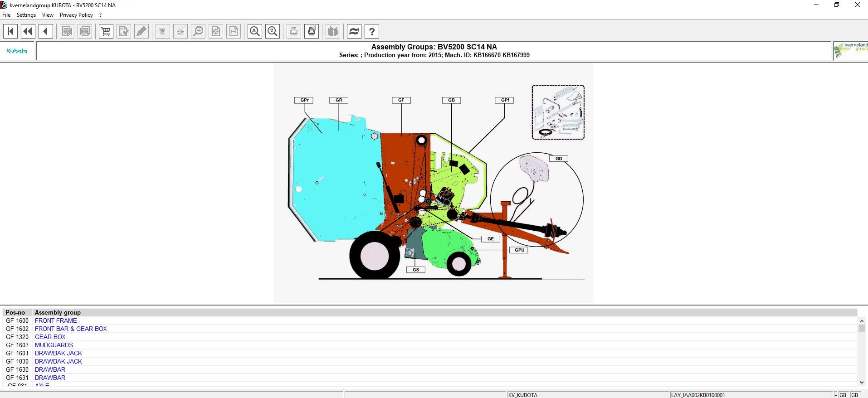868x398 pixels.
Task: Click the print-multiple-pages icon
Action: pos(312,31)
